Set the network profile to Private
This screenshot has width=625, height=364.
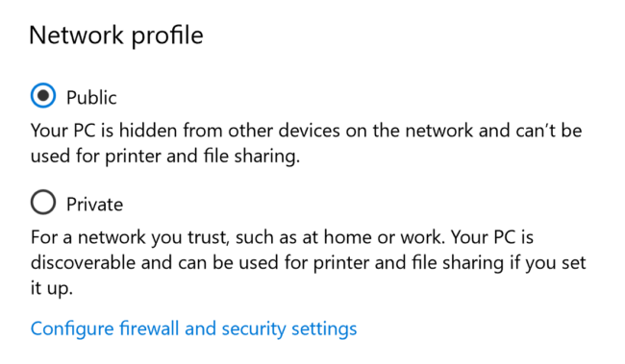click(x=43, y=203)
